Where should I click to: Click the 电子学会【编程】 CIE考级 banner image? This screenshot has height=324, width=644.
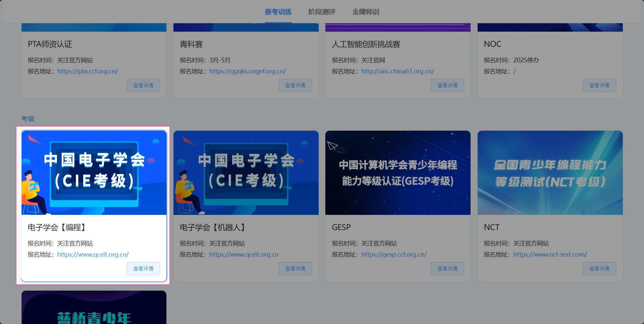click(94, 173)
